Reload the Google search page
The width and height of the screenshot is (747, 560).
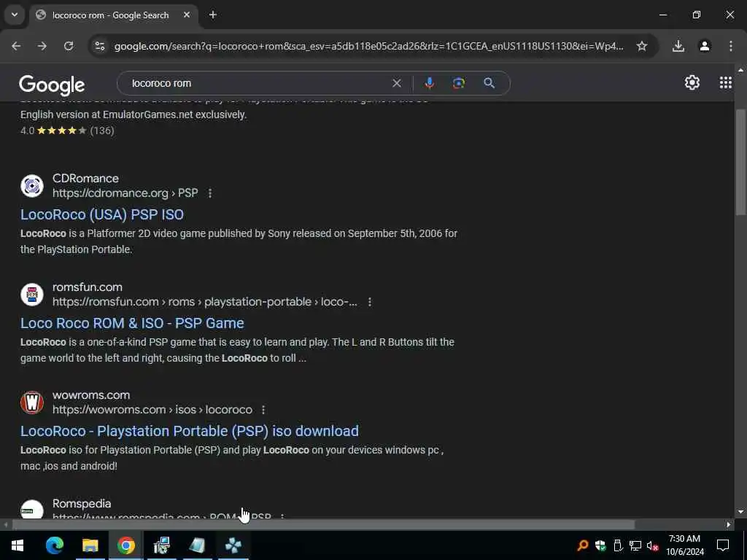click(x=69, y=46)
